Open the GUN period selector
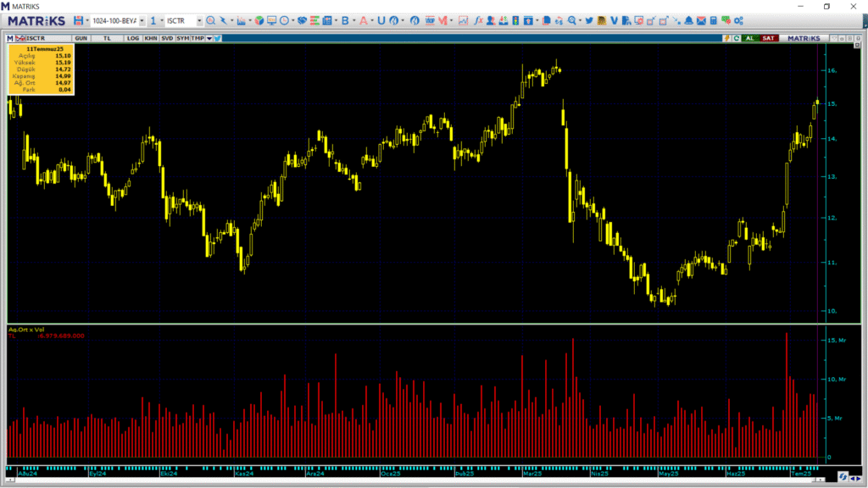The image size is (868, 488). 81,38
